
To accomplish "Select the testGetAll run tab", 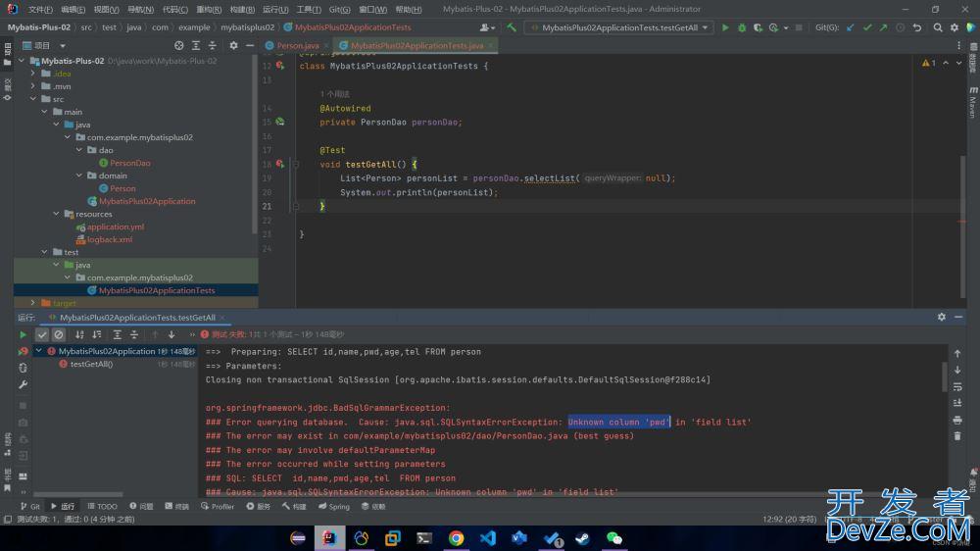I will [137, 317].
